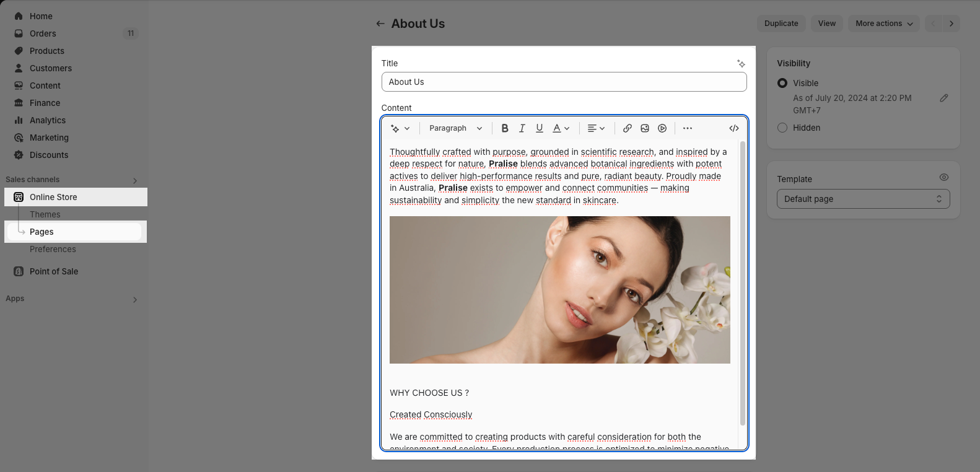Viewport: 980px width, 472px height.
Task: Apply italic formatting in content editor
Action: tap(522, 128)
